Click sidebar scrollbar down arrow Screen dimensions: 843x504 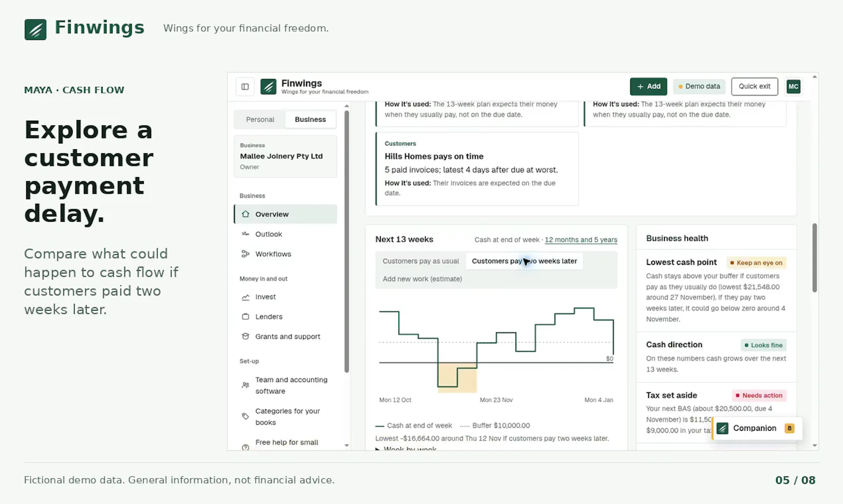tap(347, 446)
